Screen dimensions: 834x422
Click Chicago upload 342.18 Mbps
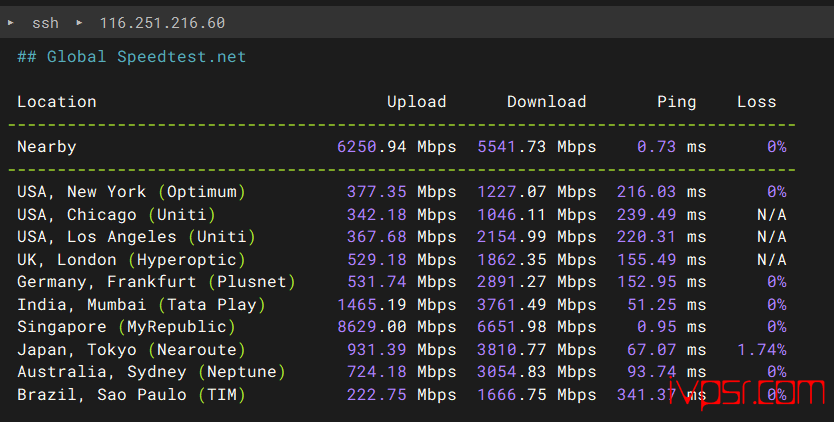(402, 214)
